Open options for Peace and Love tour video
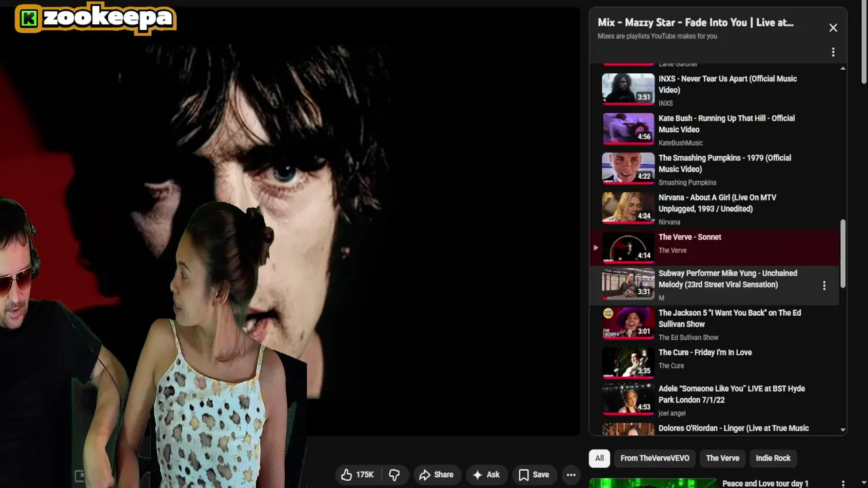The height and width of the screenshot is (488, 868). [843, 484]
